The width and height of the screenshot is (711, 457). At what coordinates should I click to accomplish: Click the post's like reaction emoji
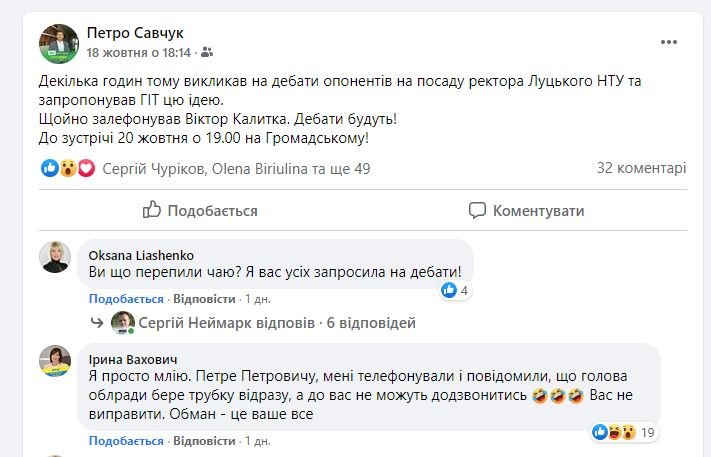point(49,169)
